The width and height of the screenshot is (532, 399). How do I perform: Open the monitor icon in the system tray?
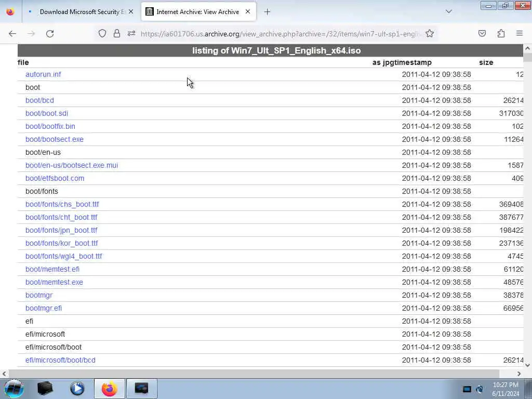[467, 389]
